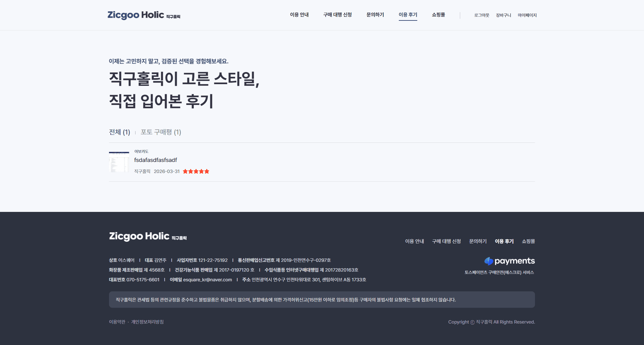Click the copyright notice text
Image resolution: width=644 pixels, height=345 pixels.
[491, 322]
